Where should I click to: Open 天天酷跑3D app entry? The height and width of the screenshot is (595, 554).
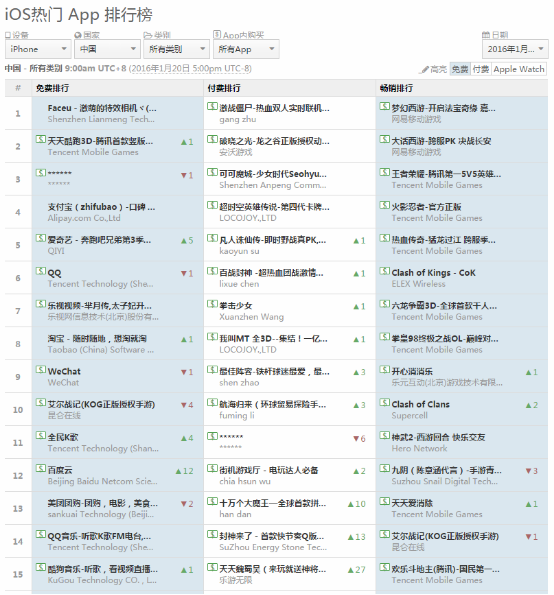(100, 141)
